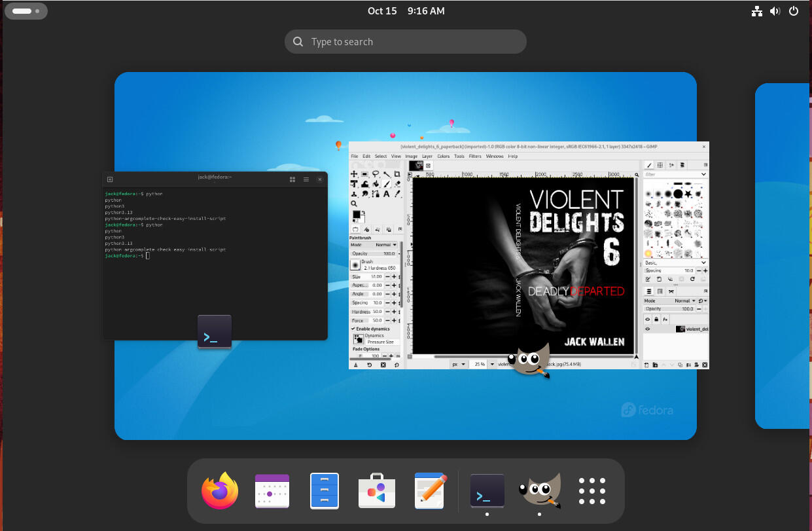
Task: Select the Text tool
Action: coord(386,194)
